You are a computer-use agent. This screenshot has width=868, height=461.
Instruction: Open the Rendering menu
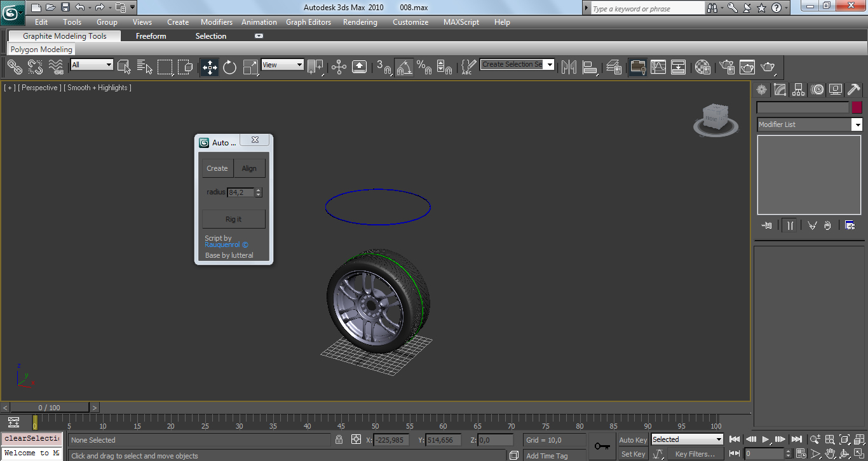click(x=360, y=22)
